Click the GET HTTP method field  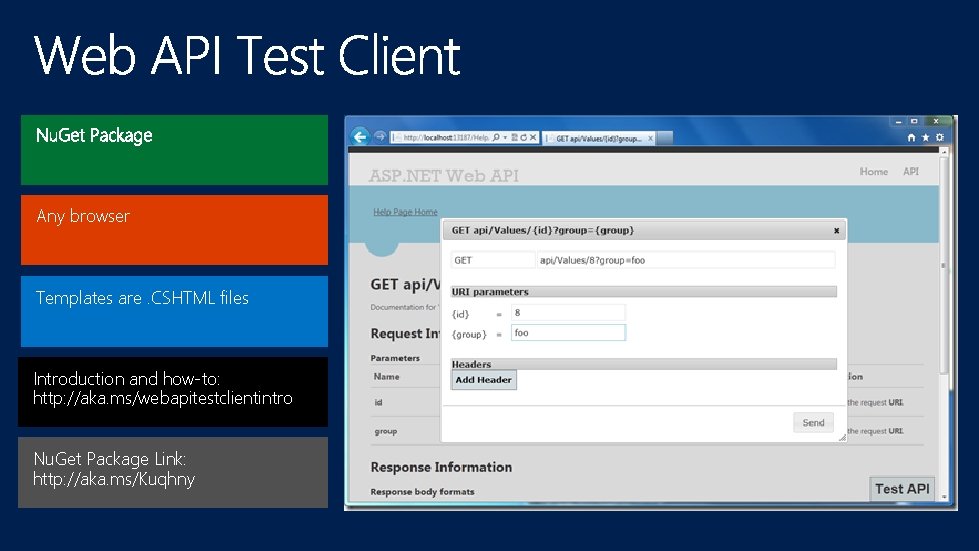coord(493,260)
